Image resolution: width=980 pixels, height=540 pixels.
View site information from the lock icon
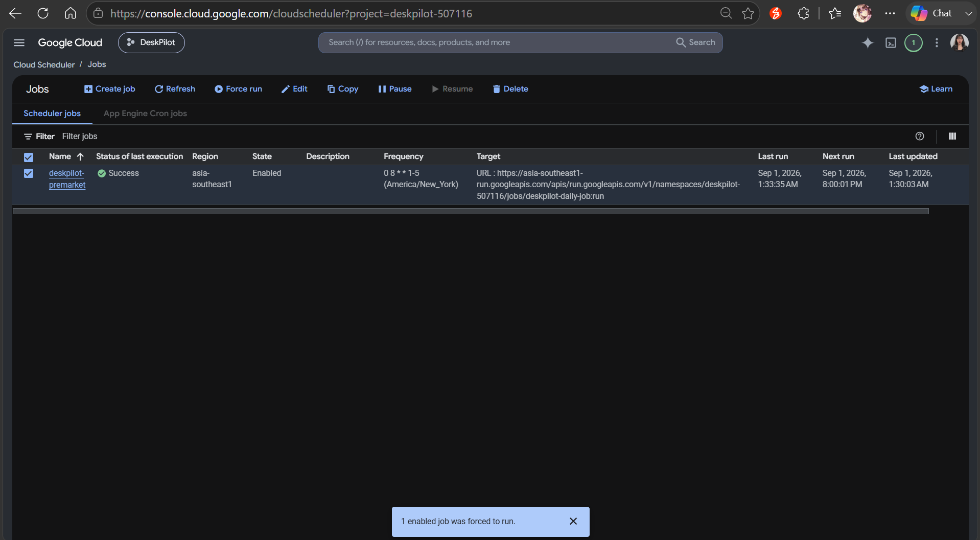[98, 13]
